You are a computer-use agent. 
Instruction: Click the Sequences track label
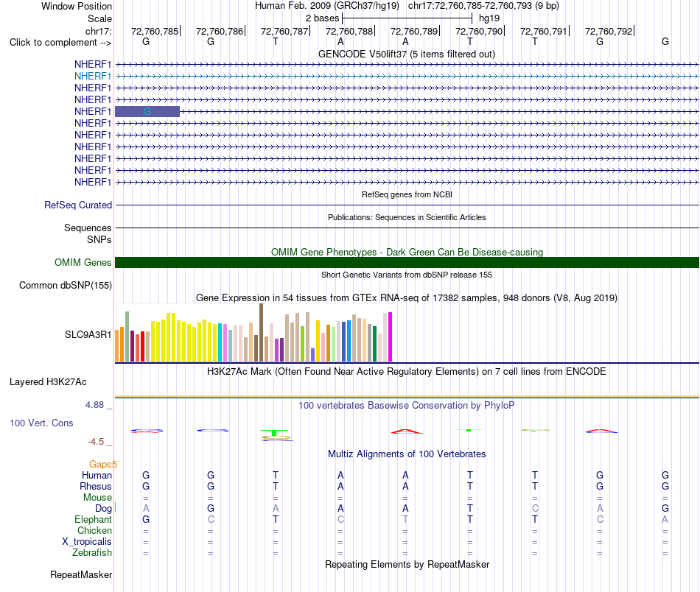[x=88, y=228]
